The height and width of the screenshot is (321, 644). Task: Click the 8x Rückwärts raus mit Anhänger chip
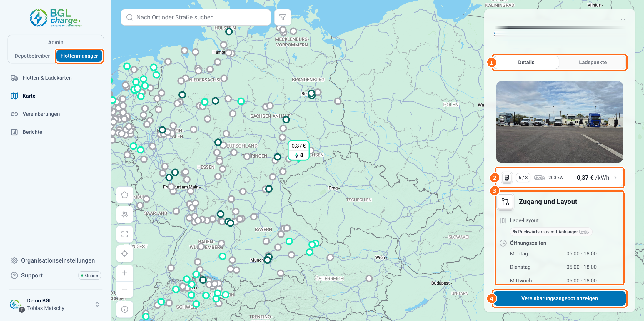pyautogui.click(x=551, y=232)
